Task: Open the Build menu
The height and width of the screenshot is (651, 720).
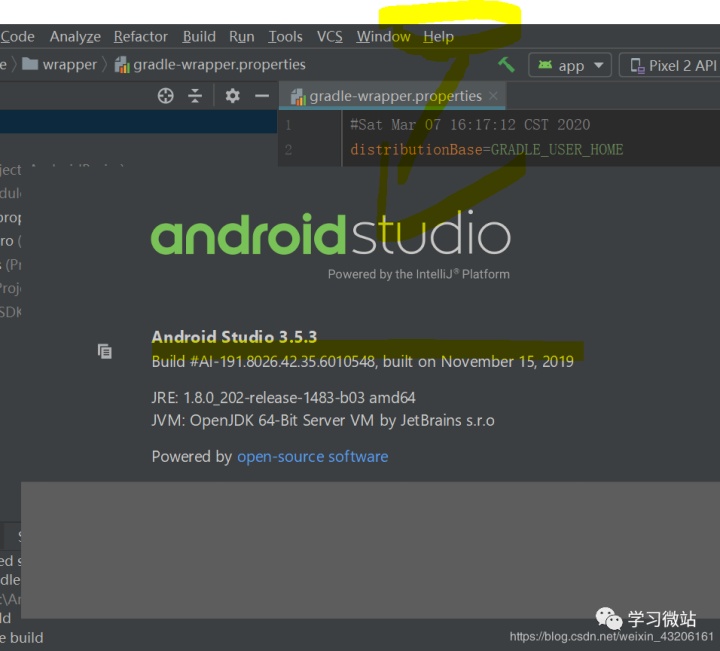Action: (x=199, y=37)
